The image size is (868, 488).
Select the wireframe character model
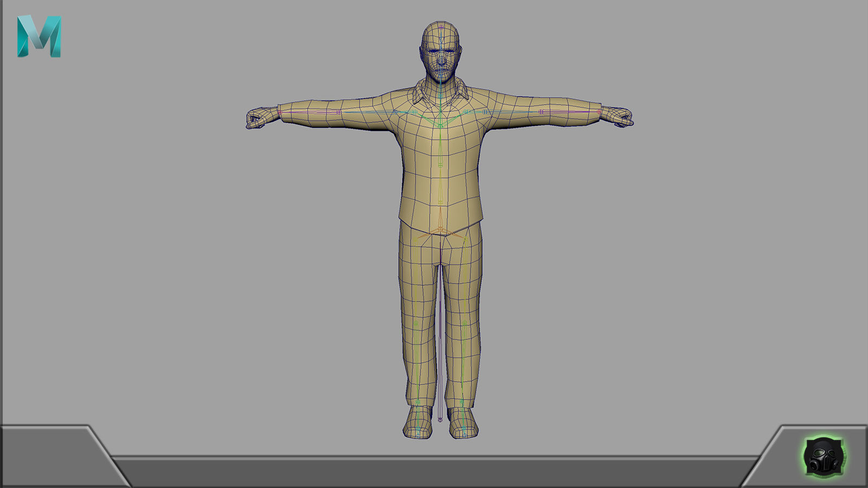pos(440,230)
